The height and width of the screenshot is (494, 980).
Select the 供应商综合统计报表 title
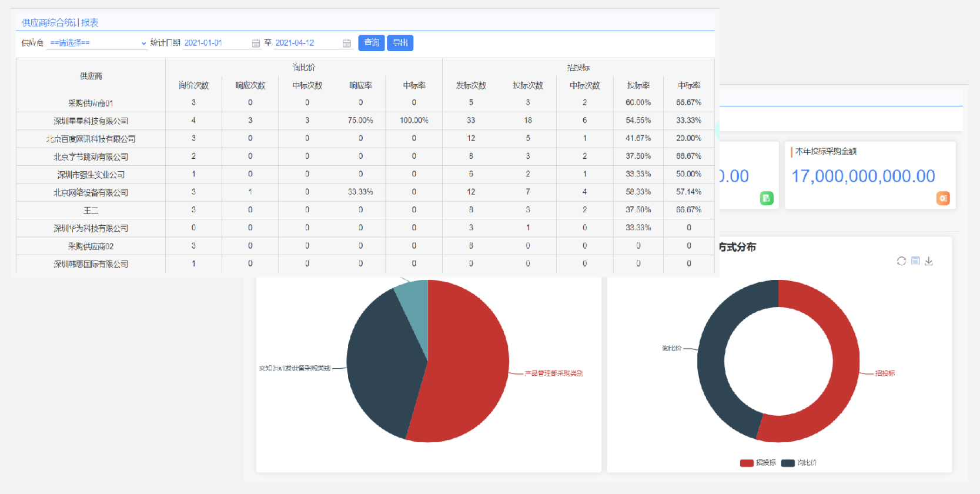pos(60,22)
